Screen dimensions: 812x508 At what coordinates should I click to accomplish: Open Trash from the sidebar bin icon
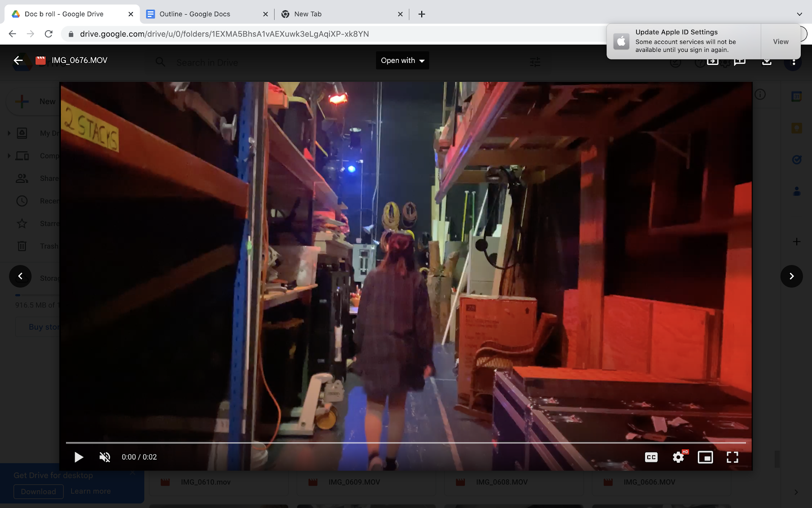[x=22, y=246]
